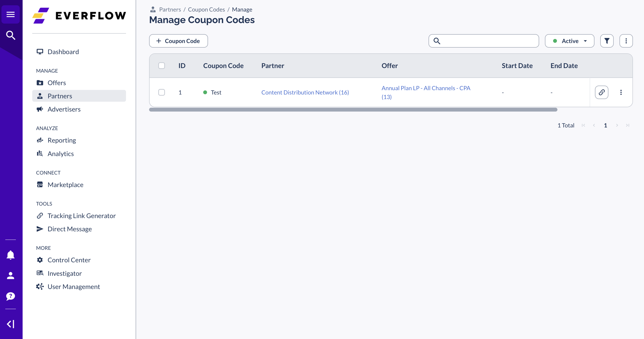The image size is (644, 339).
Task: Toggle the select-all header checkbox
Action: 162,65
